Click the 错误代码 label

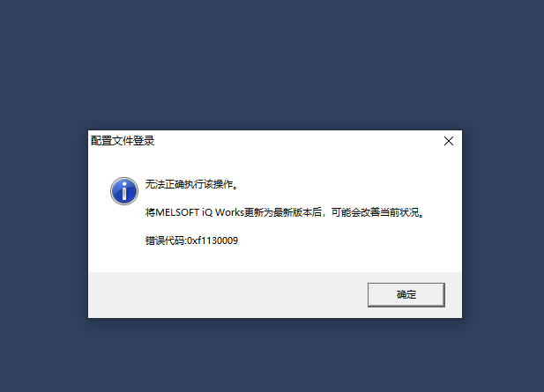[x=165, y=240]
